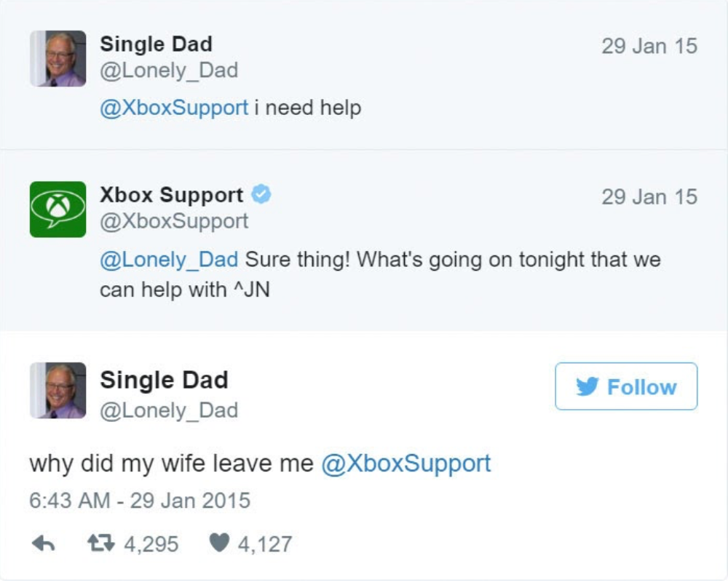728x585 pixels.
Task: View the 4,127 likes count
Action: [265, 544]
